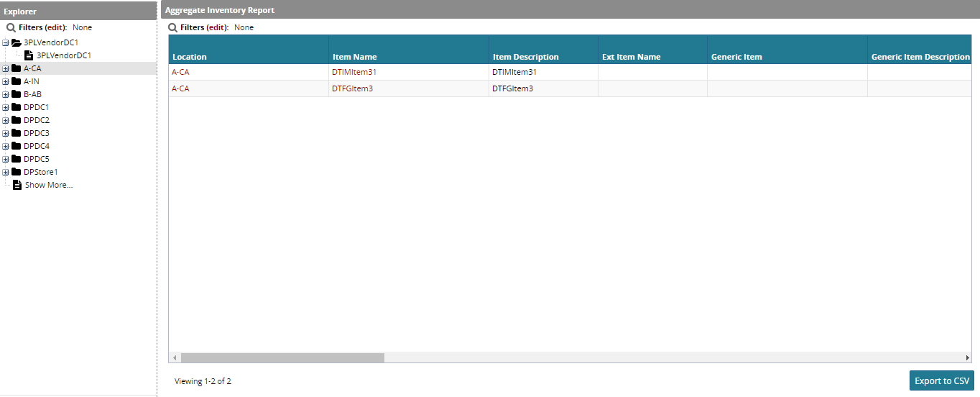980x397 pixels.
Task: Expand the DPDC5 tree node
Action: pos(6,159)
